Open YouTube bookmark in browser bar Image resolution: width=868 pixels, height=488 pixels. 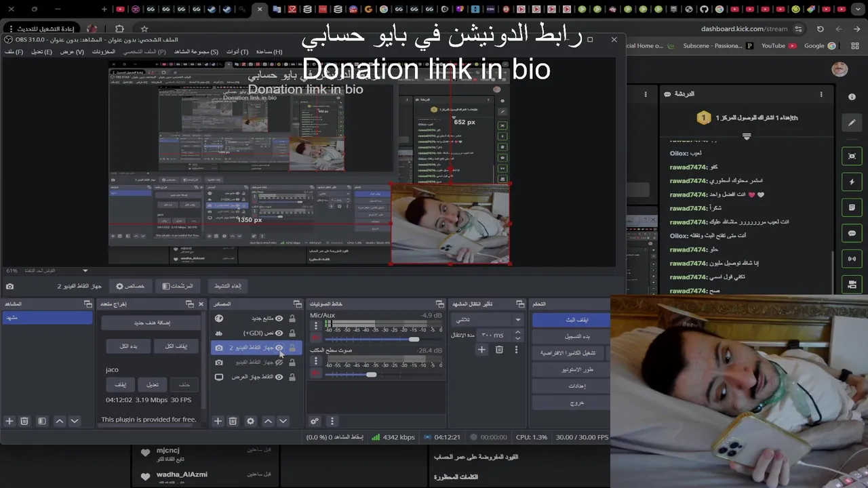[779, 45]
